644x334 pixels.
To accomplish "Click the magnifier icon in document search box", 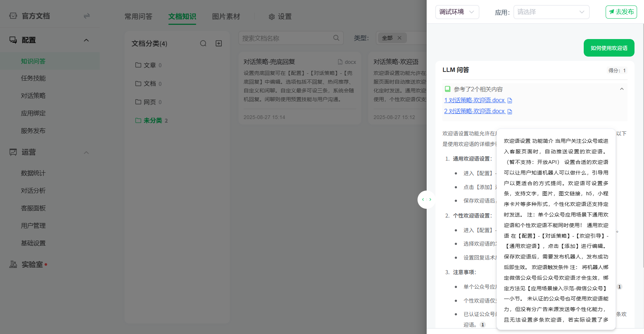I will [x=336, y=38].
